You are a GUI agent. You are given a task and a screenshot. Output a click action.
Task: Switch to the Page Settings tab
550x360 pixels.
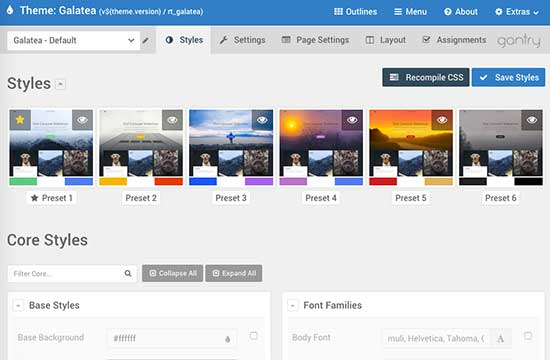click(x=316, y=40)
